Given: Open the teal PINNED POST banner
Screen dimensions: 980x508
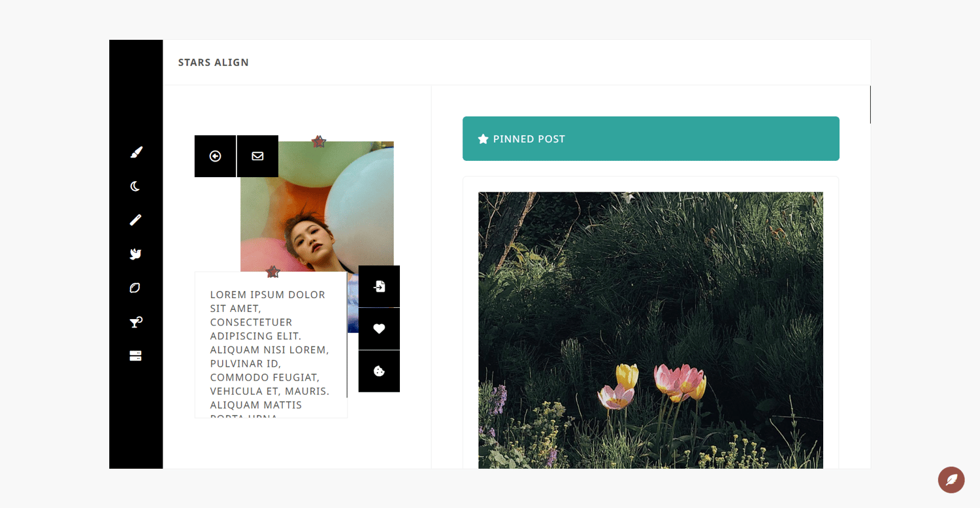Looking at the screenshot, I should tap(651, 139).
